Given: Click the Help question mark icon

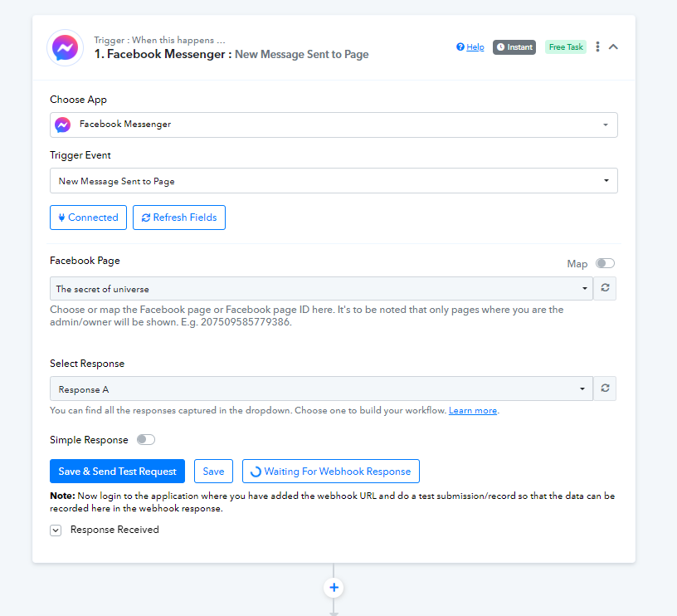Looking at the screenshot, I should pyautogui.click(x=460, y=46).
